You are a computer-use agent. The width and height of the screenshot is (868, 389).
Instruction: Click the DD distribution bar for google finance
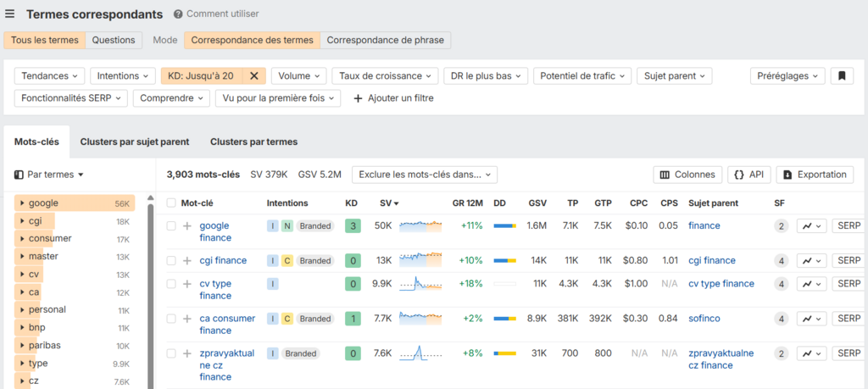tap(505, 225)
